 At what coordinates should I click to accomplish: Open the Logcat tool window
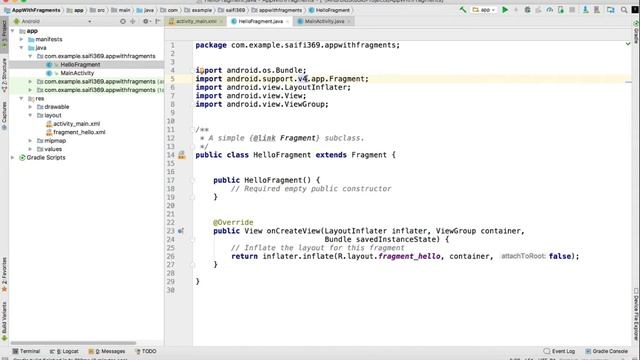64,351
